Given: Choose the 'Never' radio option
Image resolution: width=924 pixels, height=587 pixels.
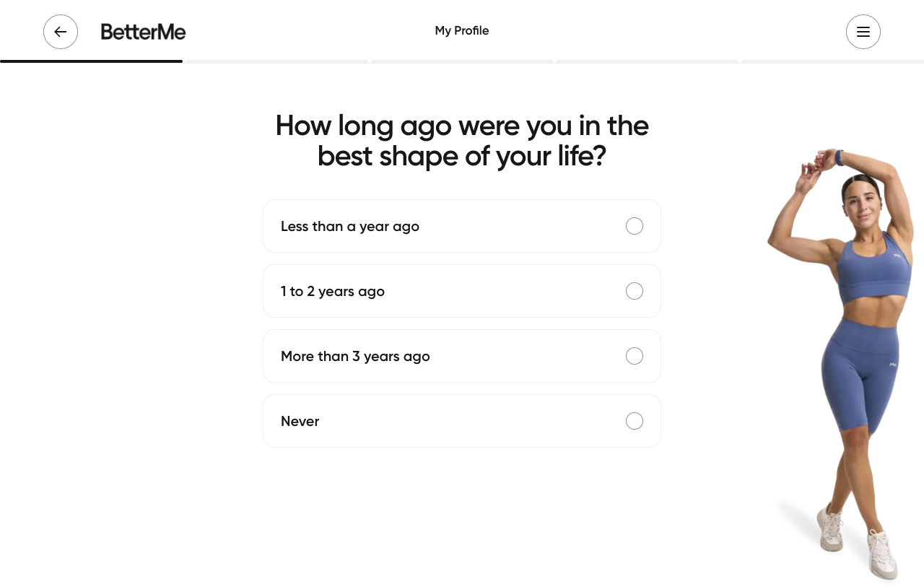Looking at the screenshot, I should 634,421.
